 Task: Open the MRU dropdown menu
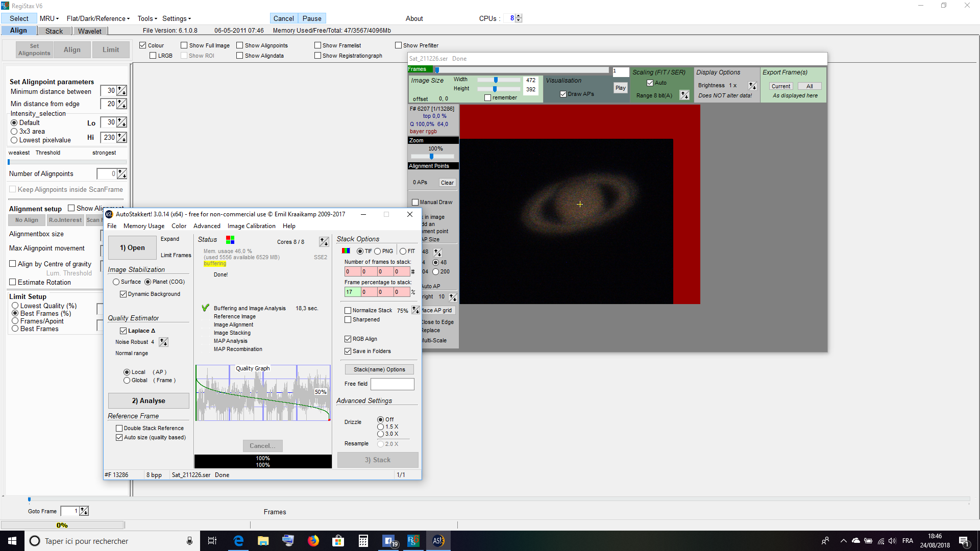(x=49, y=18)
